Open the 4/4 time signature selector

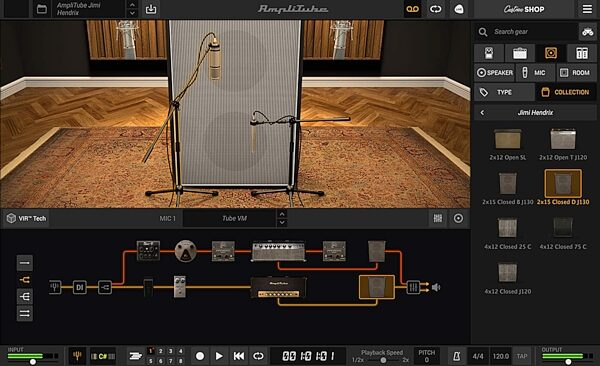478,356
